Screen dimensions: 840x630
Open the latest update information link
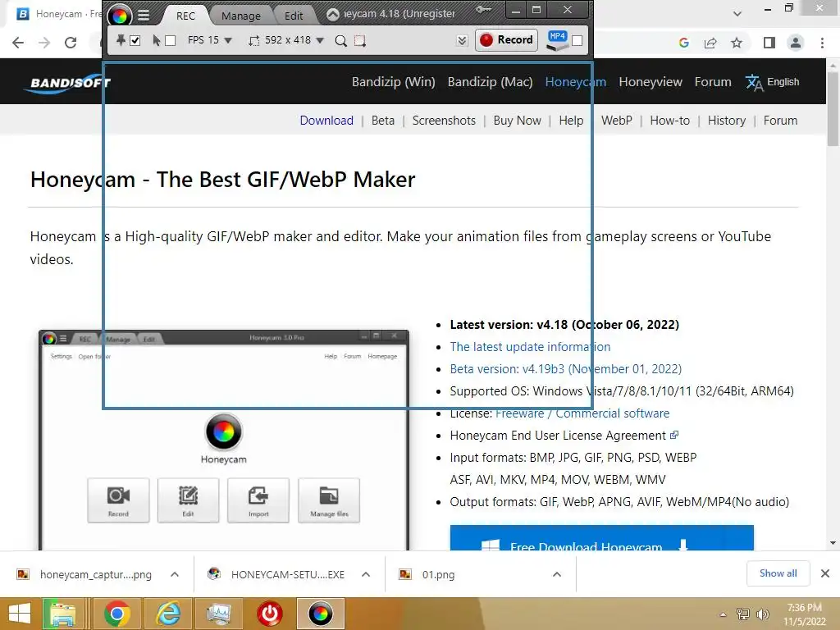pyautogui.click(x=530, y=347)
